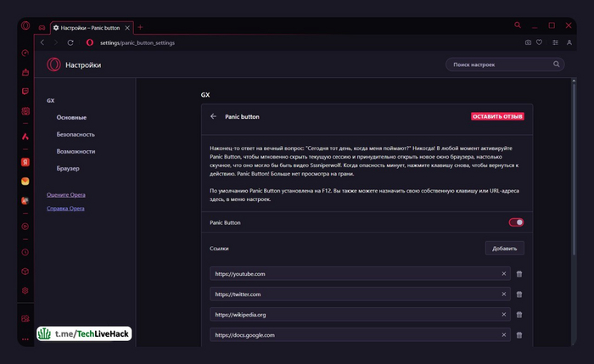The image size is (594, 364).
Task: Follow the Оцените Opera link
Action: (66, 194)
